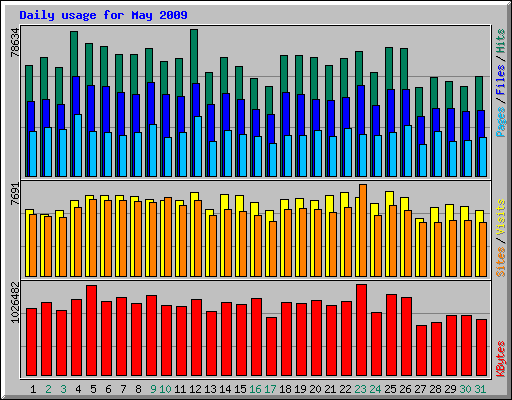Image resolution: width=512 pixels, height=400 pixels.
Task: Click day label 15 on the axis
Action: pyautogui.click(x=240, y=389)
